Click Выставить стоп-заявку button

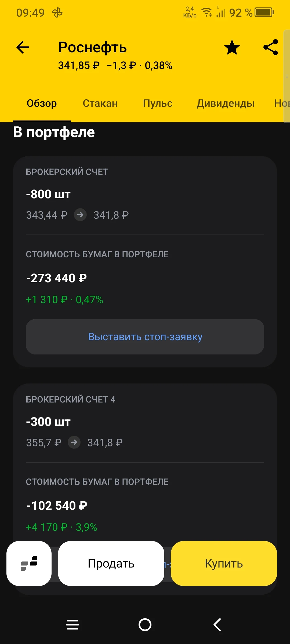(x=145, y=337)
